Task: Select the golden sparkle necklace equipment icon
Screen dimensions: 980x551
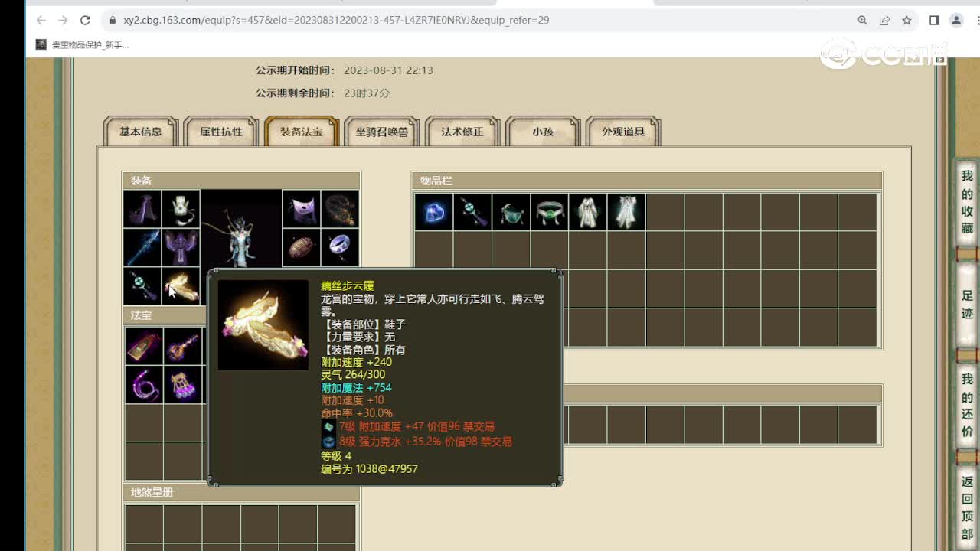Action: 340,210
